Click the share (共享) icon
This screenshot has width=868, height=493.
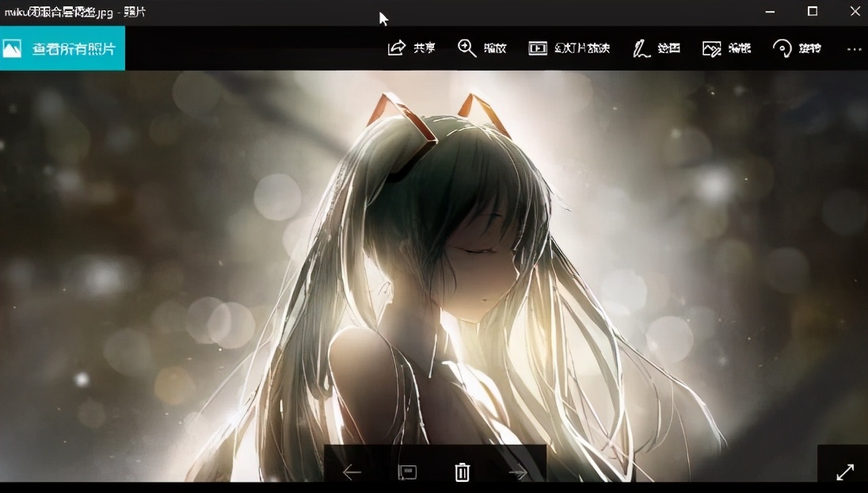pyautogui.click(x=397, y=48)
